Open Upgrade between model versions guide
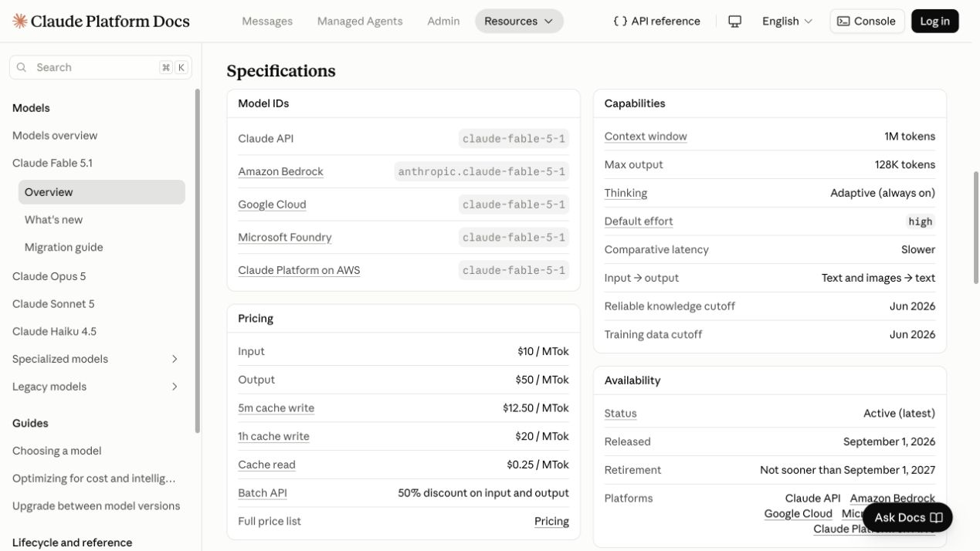Image resolution: width=980 pixels, height=551 pixels. [96, 506]
